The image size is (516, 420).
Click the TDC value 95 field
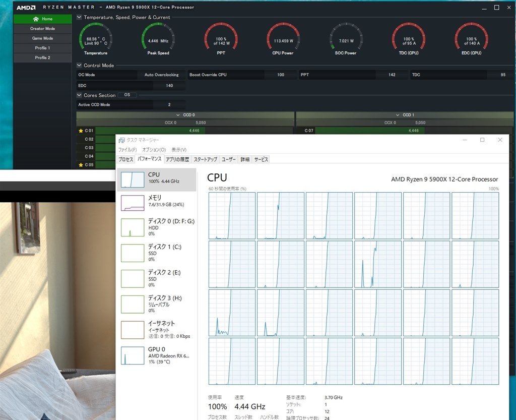[x=503, y=75]
